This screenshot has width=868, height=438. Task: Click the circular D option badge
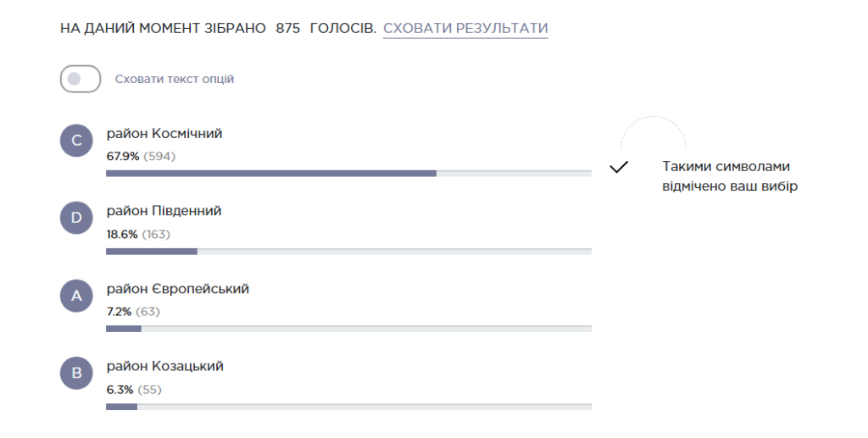click(x=76, y=219)
